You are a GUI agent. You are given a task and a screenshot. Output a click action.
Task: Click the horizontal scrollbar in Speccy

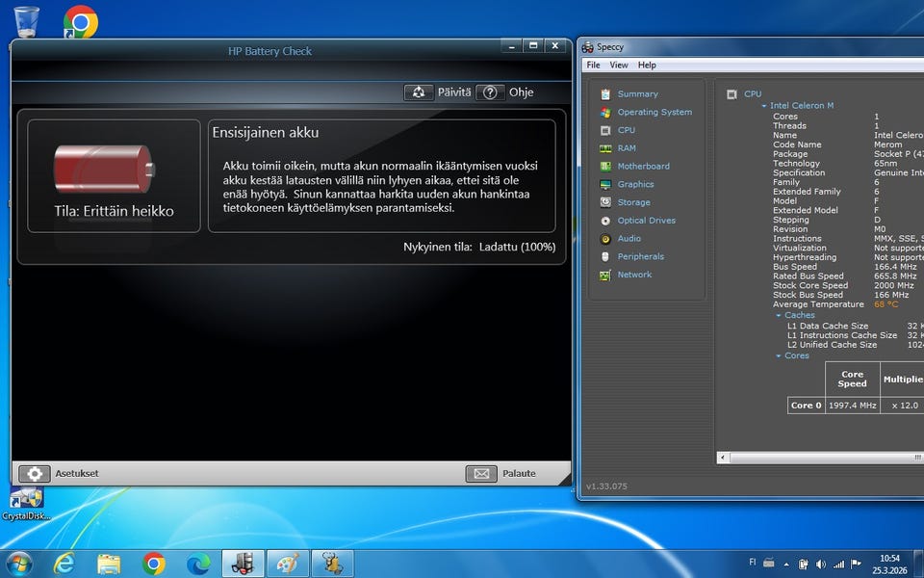point(818,458)
